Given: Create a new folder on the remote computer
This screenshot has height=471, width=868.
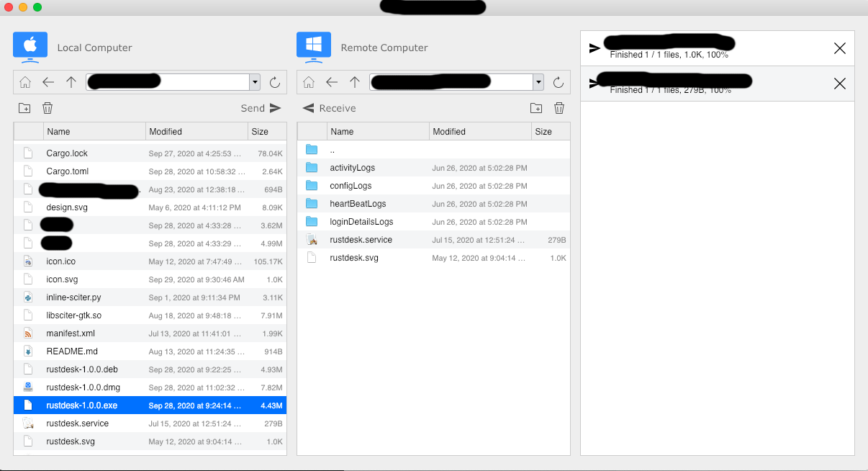Looking at the screenshot, I should (536, 107).
